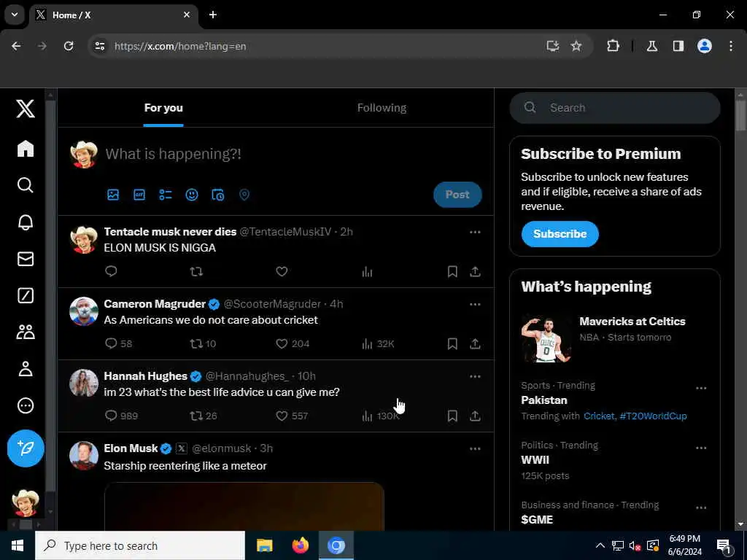Open more options on Elon Musk's post
Image resolution: width=747 pixels, height=560 pixels.
click(x=475, y=449)
